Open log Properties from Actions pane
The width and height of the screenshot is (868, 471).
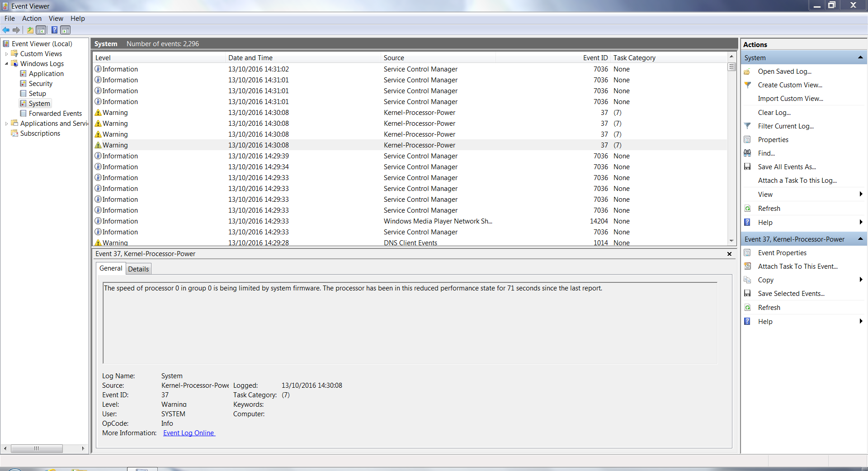[x=773, y=140]
